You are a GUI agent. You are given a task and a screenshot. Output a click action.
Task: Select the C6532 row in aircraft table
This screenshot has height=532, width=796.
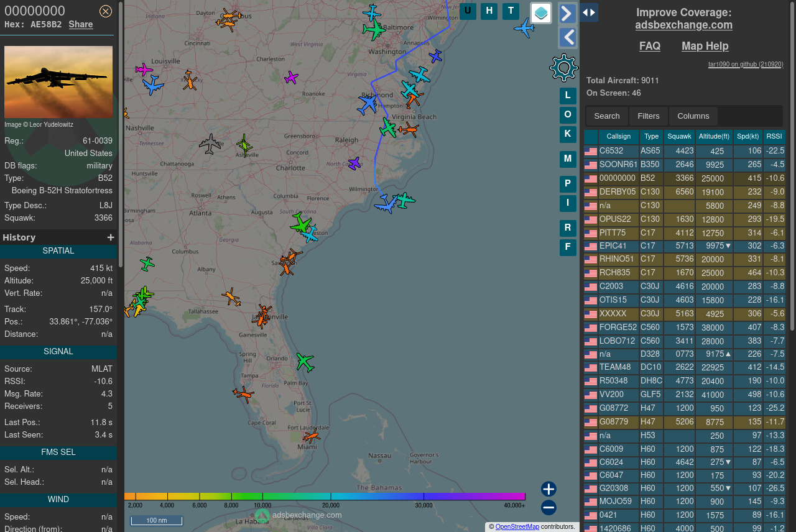(685, 151)
